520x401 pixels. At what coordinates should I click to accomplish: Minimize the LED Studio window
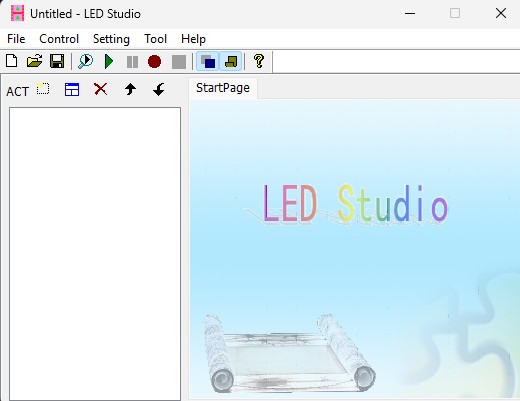[410, 13]
